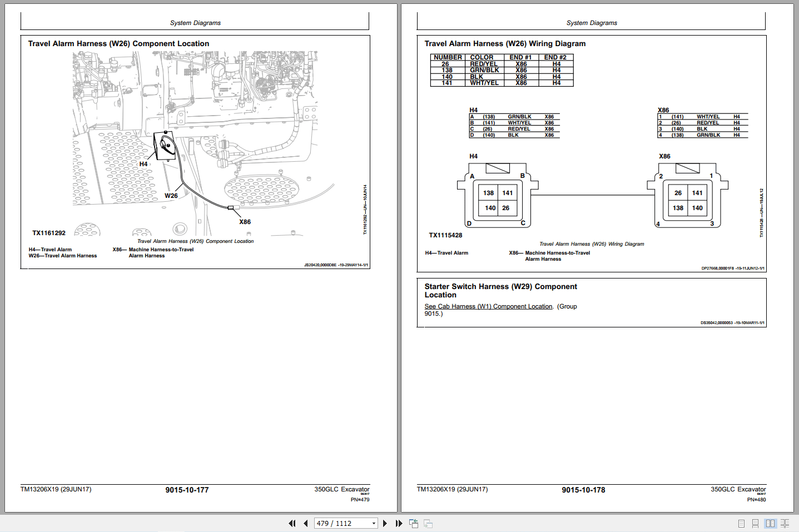The width and height of the screenshot is (799, 532).
Task: Click inside the page number field showing 479
Action: pyautogui.click(x=334, y=523)
